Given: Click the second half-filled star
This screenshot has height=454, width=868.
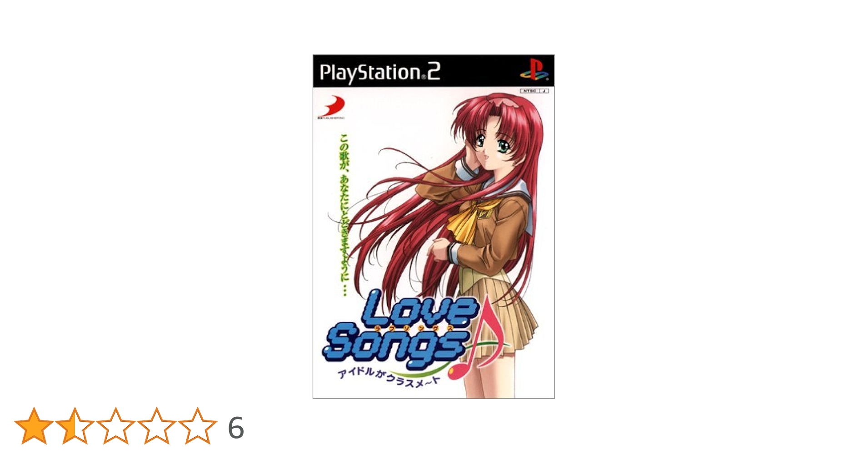Looking at the screenshot, I should pyautogui.click(x=75, y=426).
